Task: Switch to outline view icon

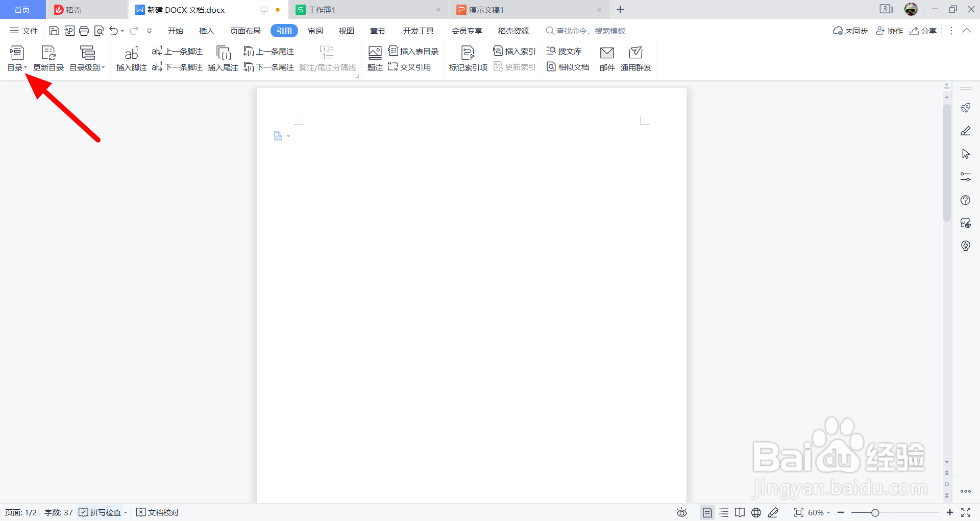Action: 724,512
